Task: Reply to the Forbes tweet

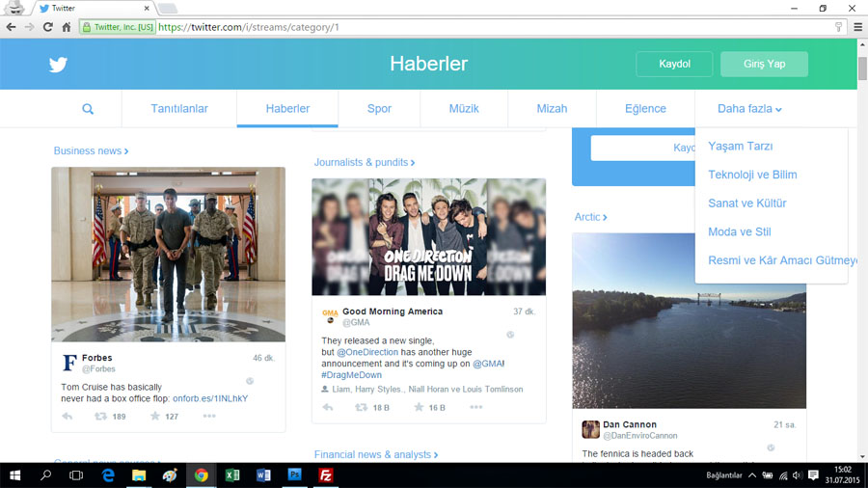Action: (67, 416)
